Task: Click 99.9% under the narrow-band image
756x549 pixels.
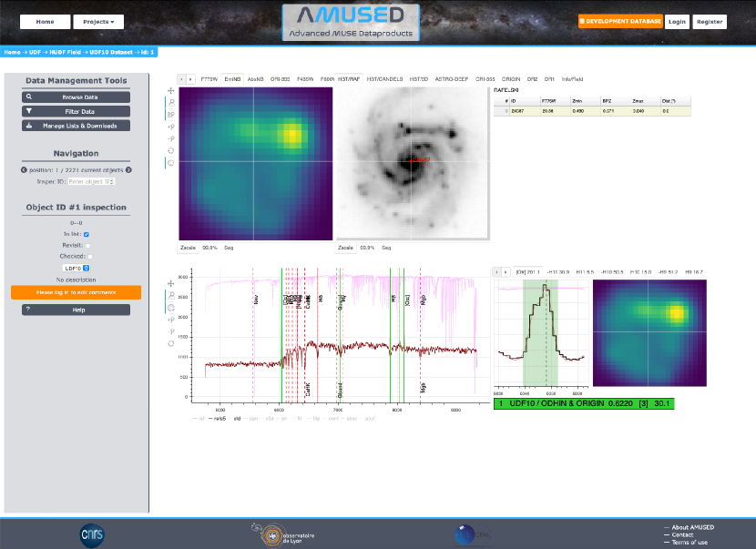Action: coord(209,248)
